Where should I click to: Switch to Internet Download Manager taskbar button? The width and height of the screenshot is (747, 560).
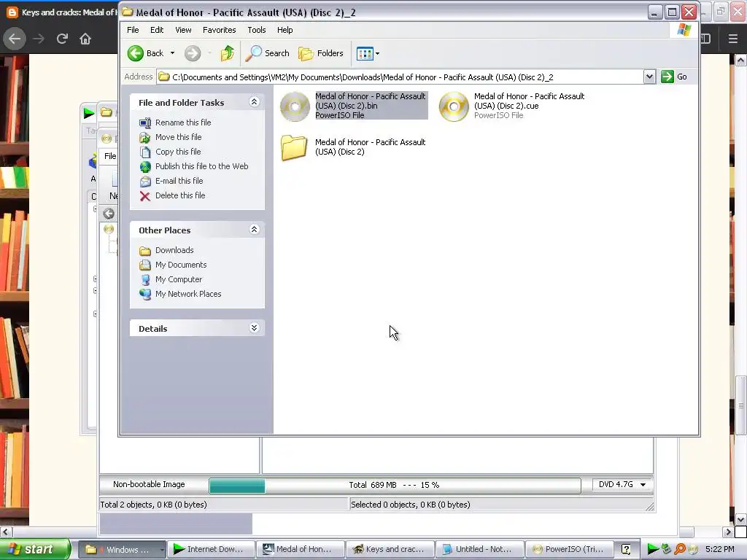(211, 550)
